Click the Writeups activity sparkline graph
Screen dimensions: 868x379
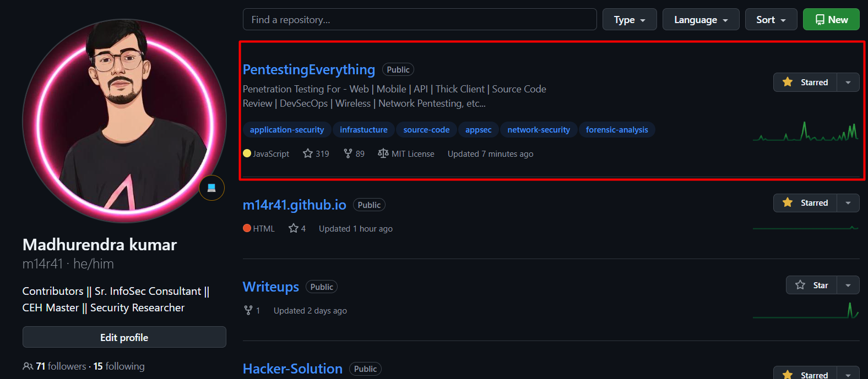[806, 310]
